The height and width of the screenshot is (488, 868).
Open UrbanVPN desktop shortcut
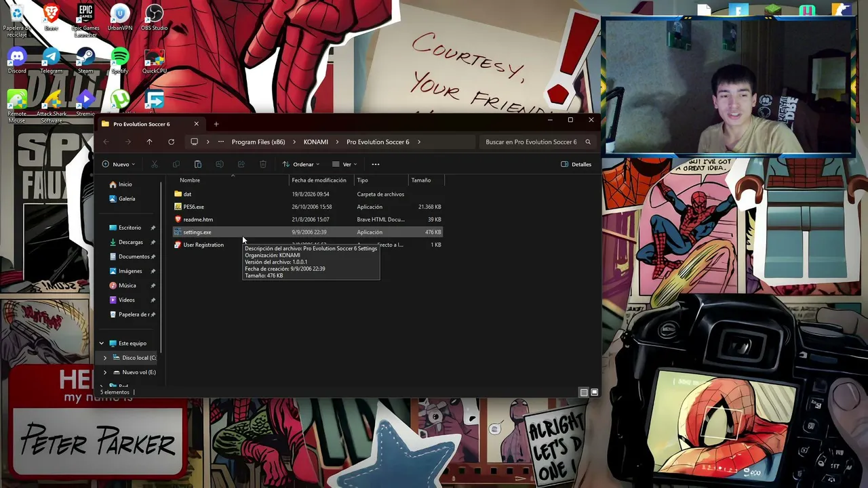[120, 18]
